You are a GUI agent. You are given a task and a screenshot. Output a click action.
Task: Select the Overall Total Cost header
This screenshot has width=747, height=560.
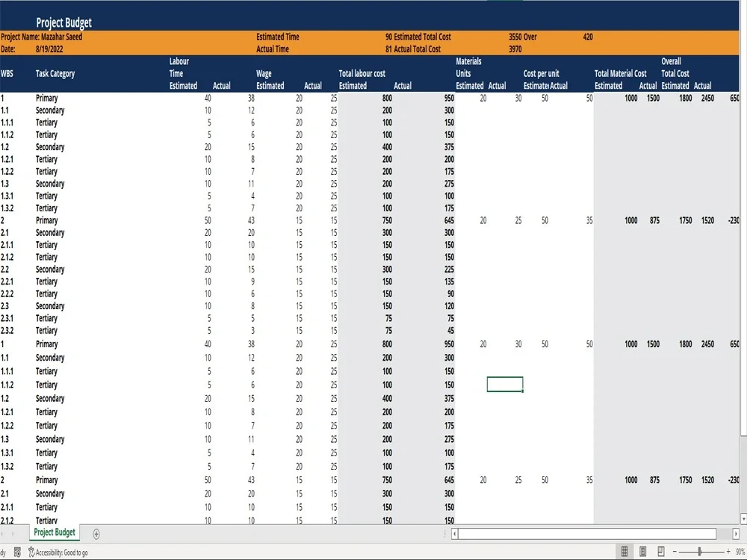coord(673,73)
